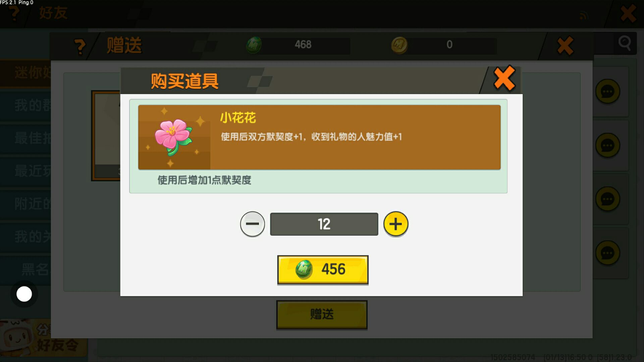Buy the item for 456 coins

(x=323, y=270)
